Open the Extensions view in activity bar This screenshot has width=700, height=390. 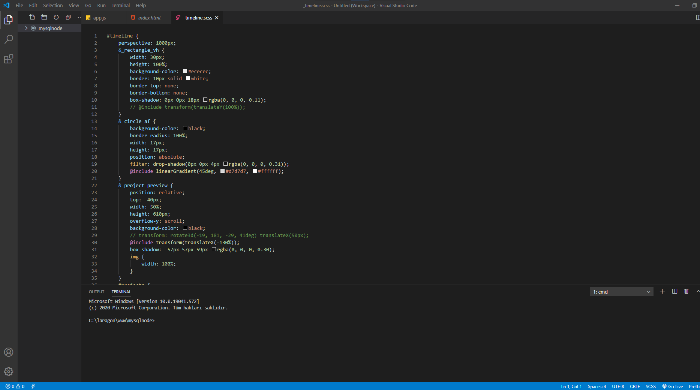(x=8, y=59)
